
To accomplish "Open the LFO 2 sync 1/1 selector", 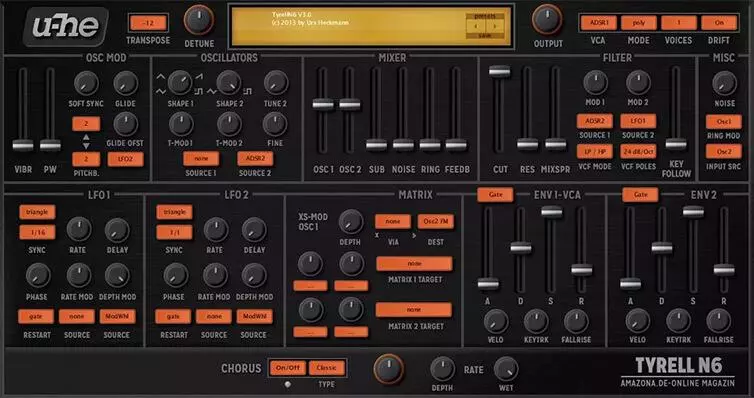I will click(x=175, y=232).
